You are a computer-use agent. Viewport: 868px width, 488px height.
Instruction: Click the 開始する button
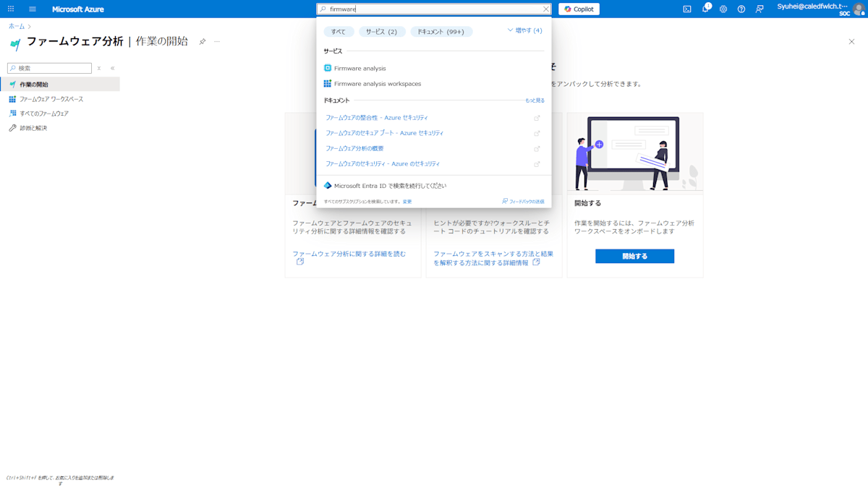click(x=634, y=256)
